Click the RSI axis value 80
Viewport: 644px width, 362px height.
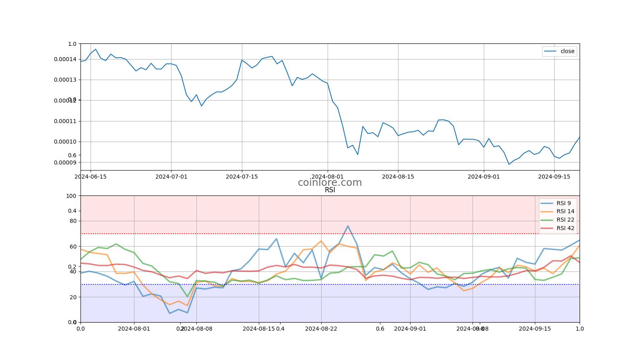[x=73, y=221]
